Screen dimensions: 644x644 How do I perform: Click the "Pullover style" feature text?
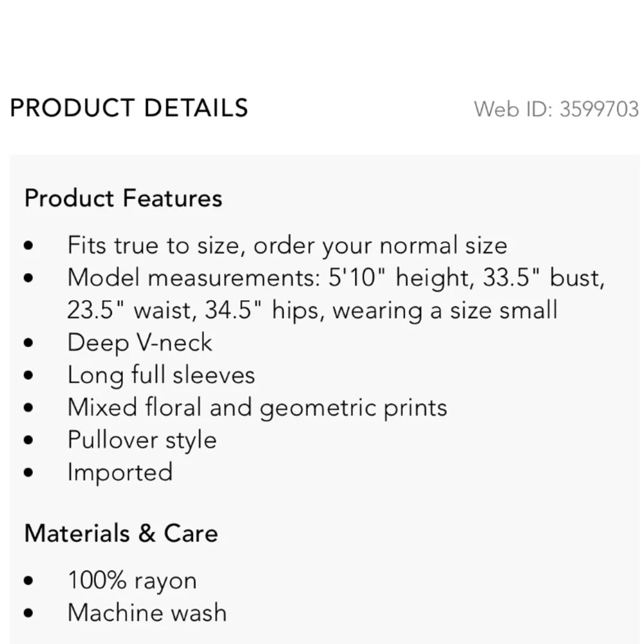pos(142,440)
